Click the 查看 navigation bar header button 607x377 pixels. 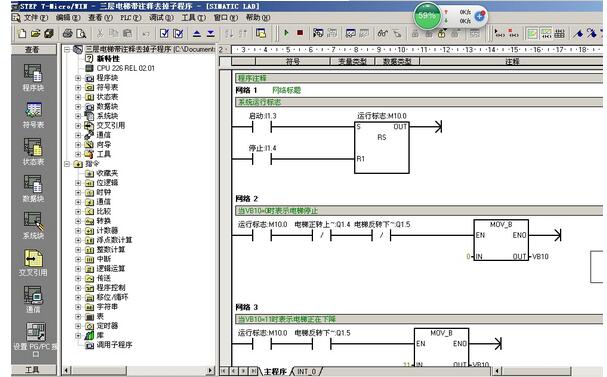(33, 50)
